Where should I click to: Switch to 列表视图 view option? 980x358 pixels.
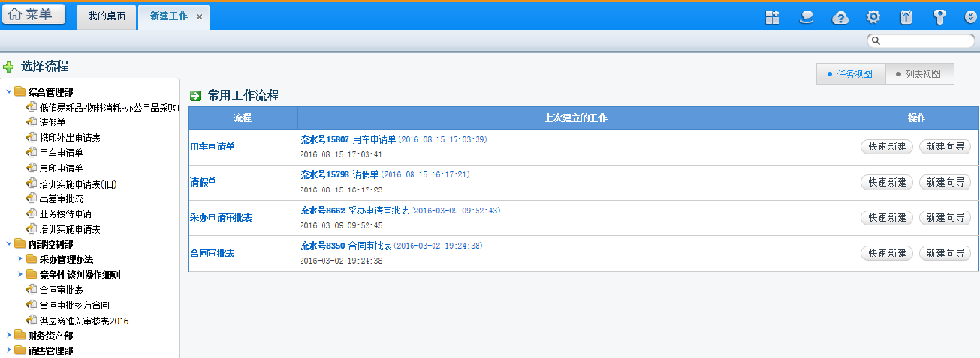920,75
